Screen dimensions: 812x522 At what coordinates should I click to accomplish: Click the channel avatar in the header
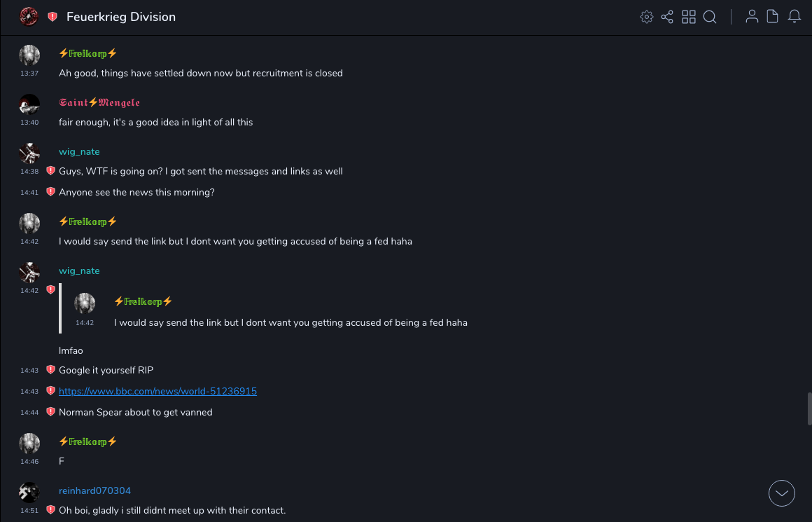(x=29, y=17)
